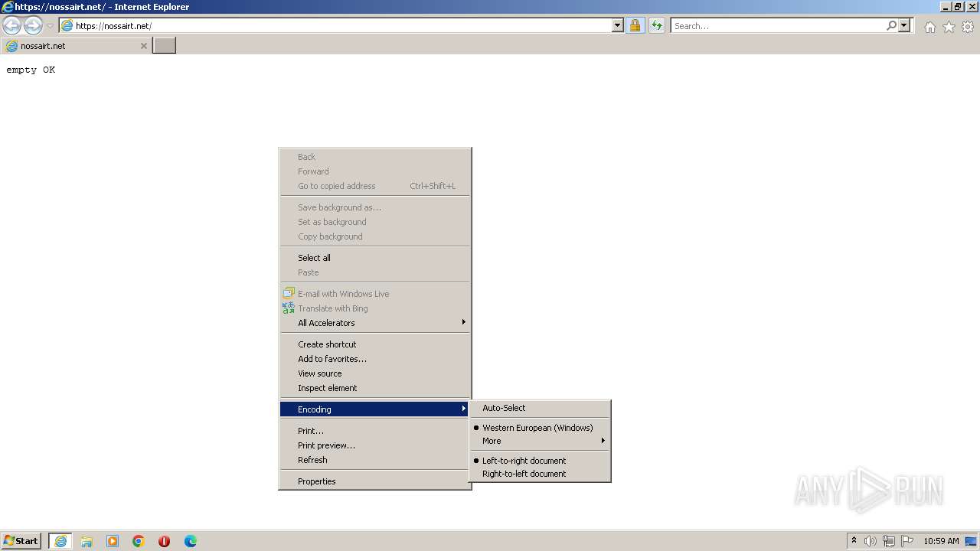Viewport: 980px width, 551px height.
Task: Open Microsoft Edge taskbar icon
Action: pyautogui.click(x=191, y=541)
